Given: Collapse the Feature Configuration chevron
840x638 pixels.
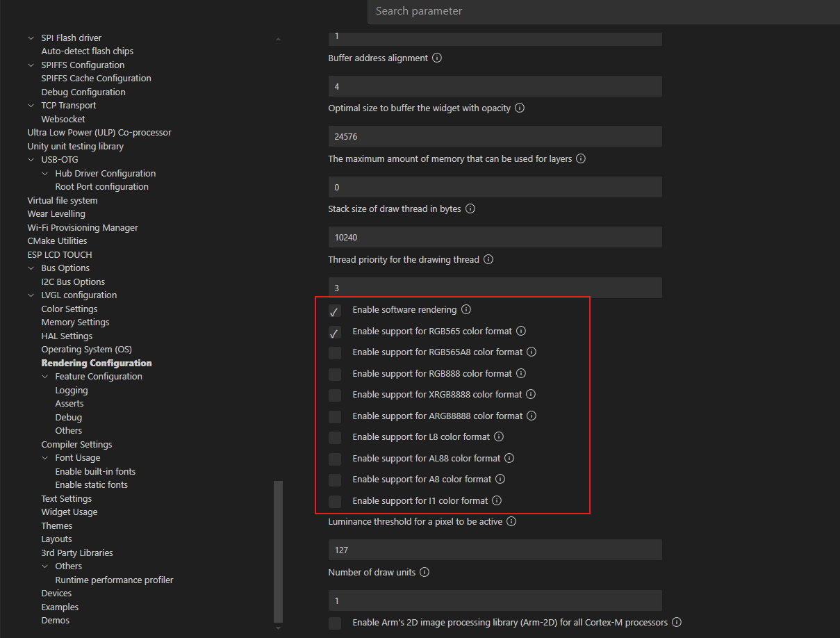Looking at the screenshot, I should [45, 377].
